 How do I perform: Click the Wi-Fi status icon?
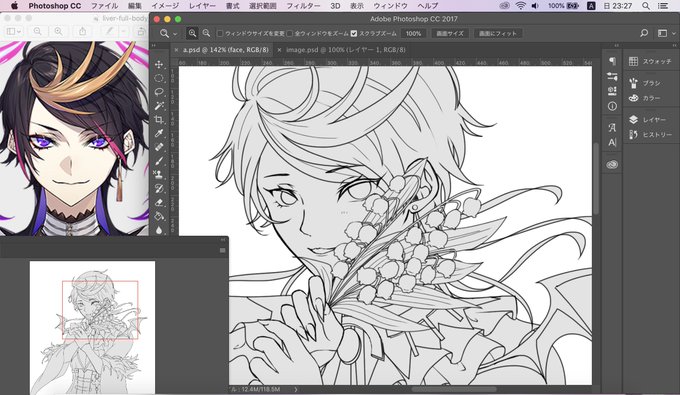click(520, 6)
